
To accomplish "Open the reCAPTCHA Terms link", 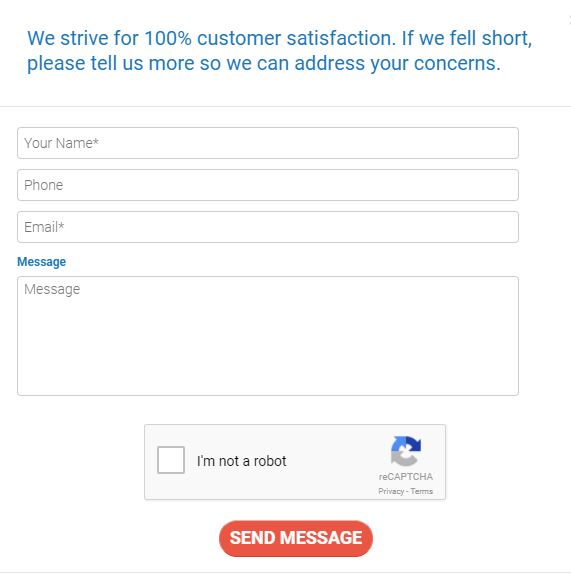I will [421, 491].
